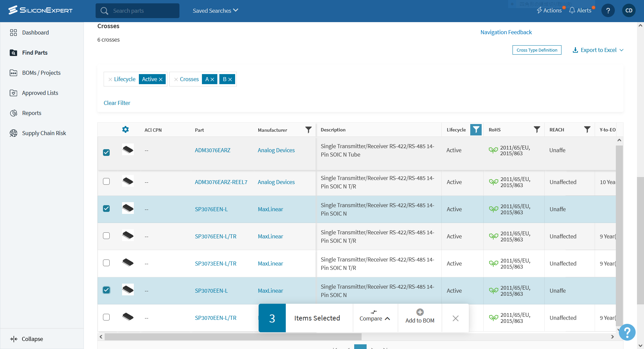The image size is (644, 349).
Task: Open part SP3073EEN-L/TR link
Action: tap(216, 264)
